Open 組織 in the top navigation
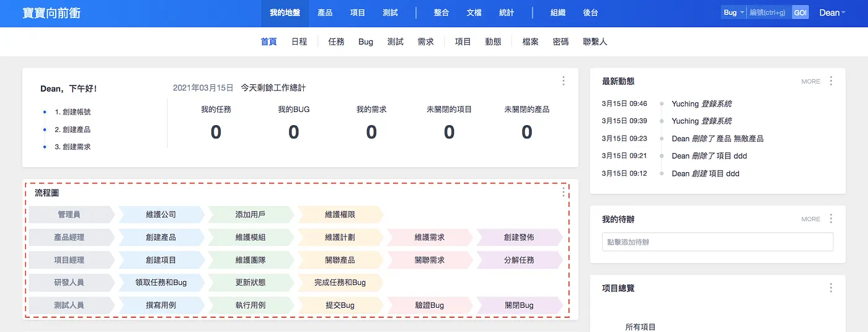 pos(558,13)
